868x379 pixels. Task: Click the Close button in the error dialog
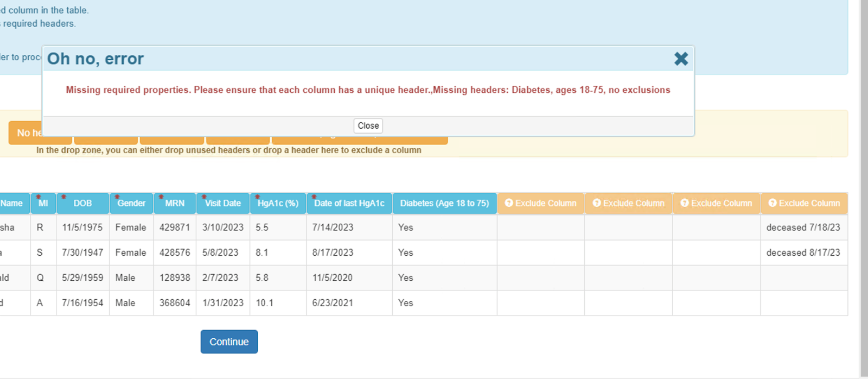point(368,126)
